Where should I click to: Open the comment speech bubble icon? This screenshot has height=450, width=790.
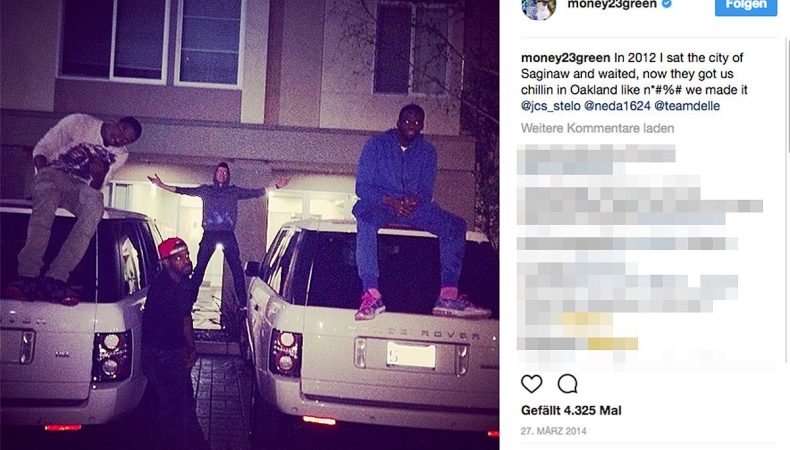click(x=567, y=384)
